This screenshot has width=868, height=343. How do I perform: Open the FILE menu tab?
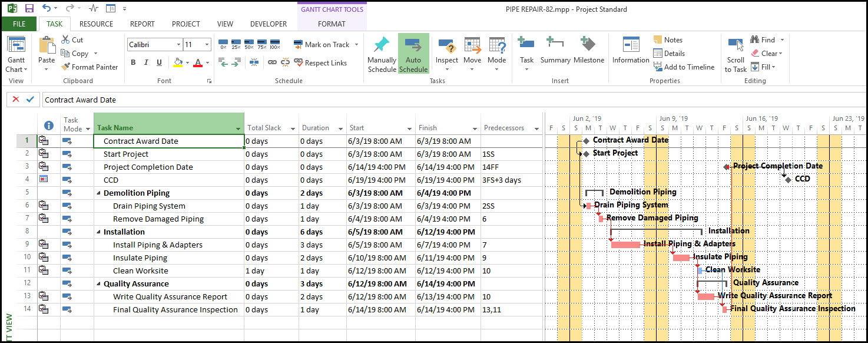tap(19, 24)
